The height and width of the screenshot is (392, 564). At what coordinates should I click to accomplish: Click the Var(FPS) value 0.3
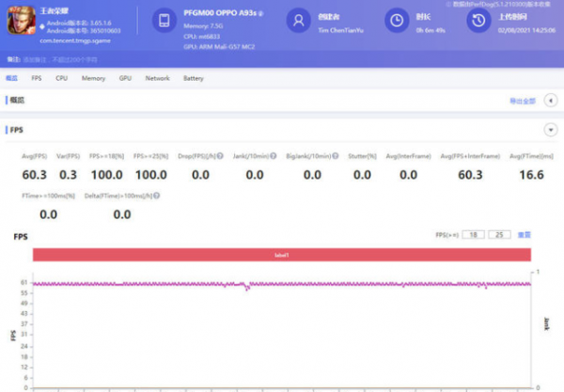[68, 175]
